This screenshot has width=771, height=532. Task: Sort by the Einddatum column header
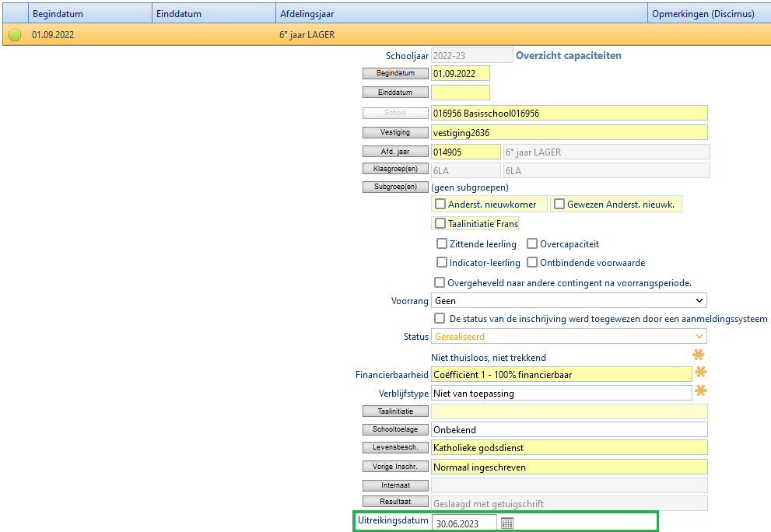(x=215, y=14)
